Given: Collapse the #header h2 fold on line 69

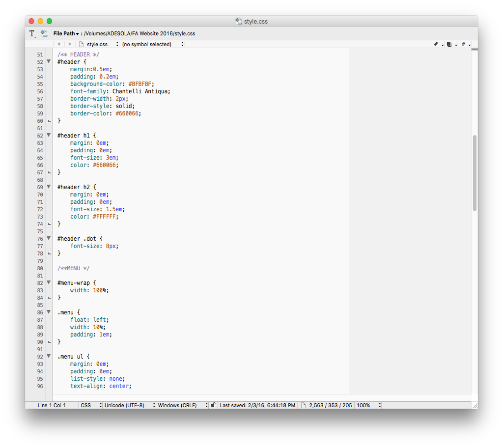Looking at the screenshot, I should tap(49, 187).
